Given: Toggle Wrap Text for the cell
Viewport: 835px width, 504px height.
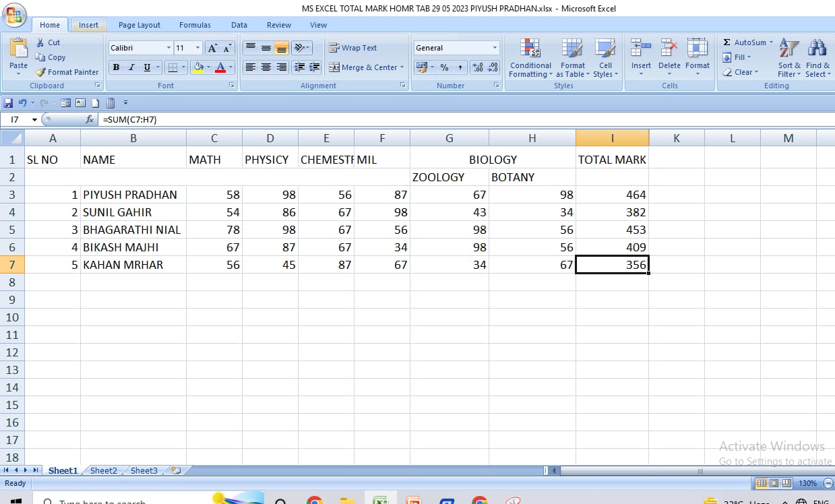Looking at the screenshot, I should (x=352, y=48).
